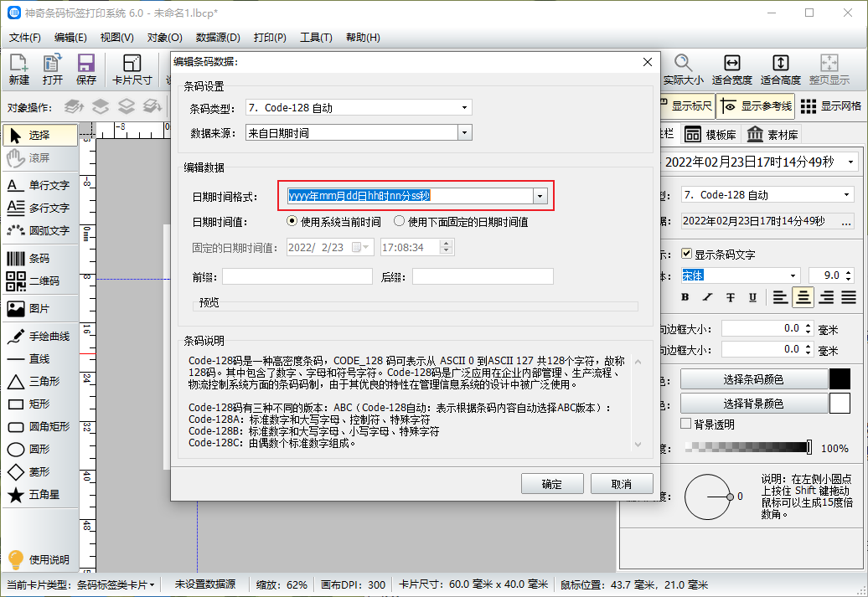Select 使用下面固定的日期时间值 radio option
Viewport: 868px width, 597px height.
[x=400, y=222]
